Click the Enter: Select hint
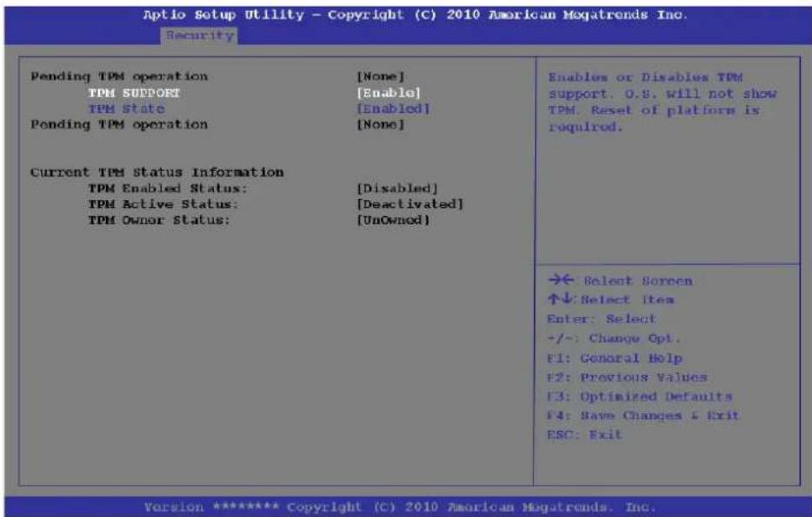 point(602,319)
